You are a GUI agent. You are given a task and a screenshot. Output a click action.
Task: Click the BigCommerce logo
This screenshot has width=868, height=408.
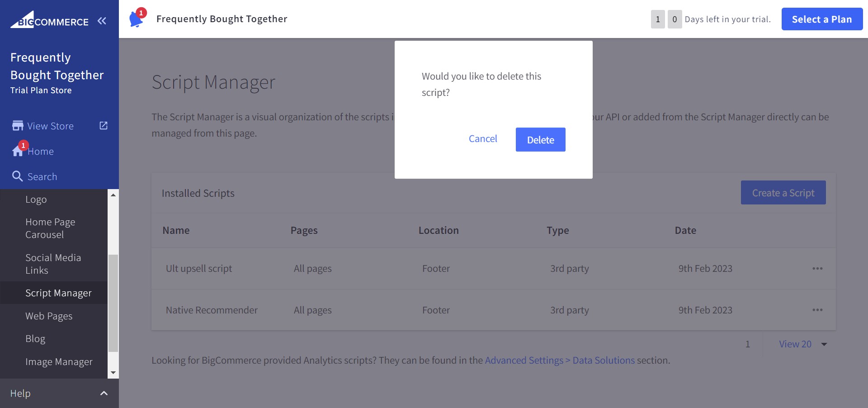(x=49, y=20)
